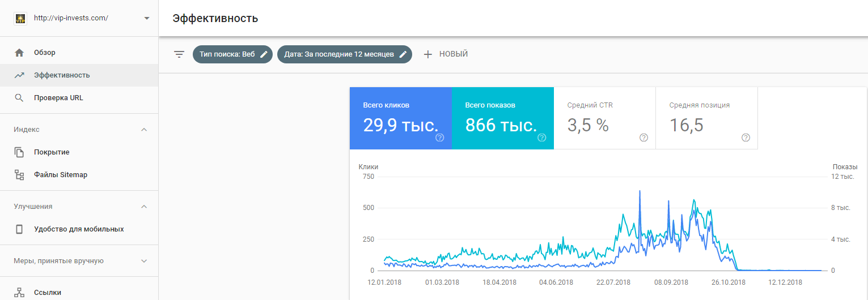Click help icon on total clicks card
This screenshot has width=868, height=300.
tap(439, 138)
